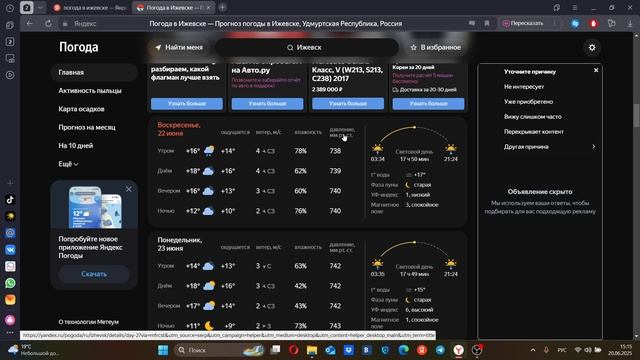
Task: Click Пересказать button in address bar
Action: coord(524,24)
